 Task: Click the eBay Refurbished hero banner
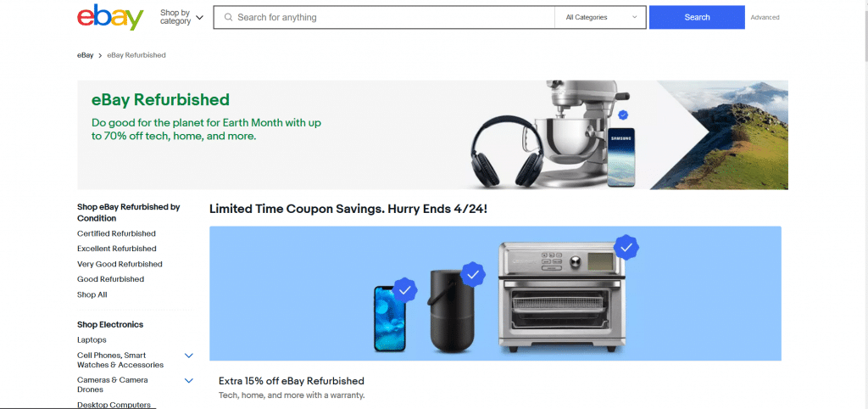432,135
